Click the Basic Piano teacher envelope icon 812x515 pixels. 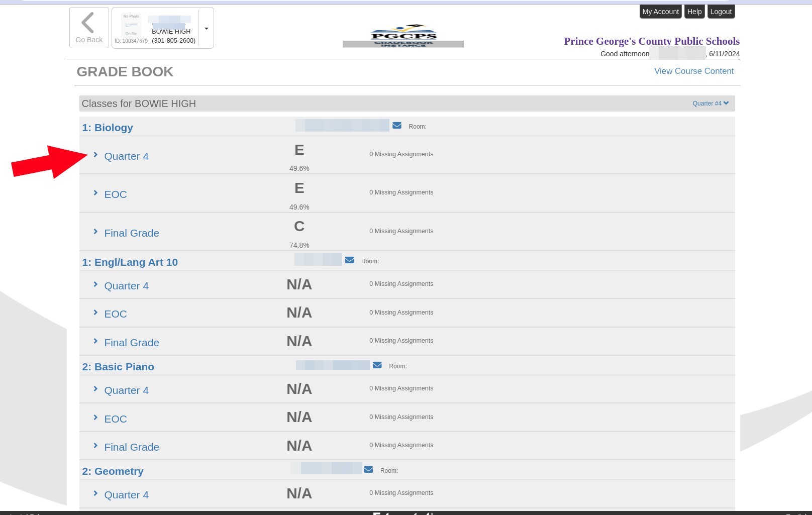tap(377, 365)
